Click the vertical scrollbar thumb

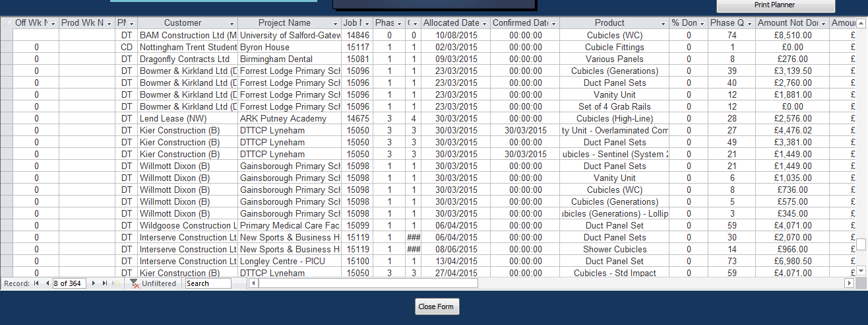click(x=861, y=244)
